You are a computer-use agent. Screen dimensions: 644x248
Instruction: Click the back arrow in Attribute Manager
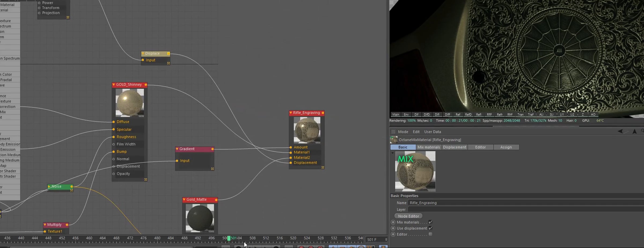click(620, 131)
